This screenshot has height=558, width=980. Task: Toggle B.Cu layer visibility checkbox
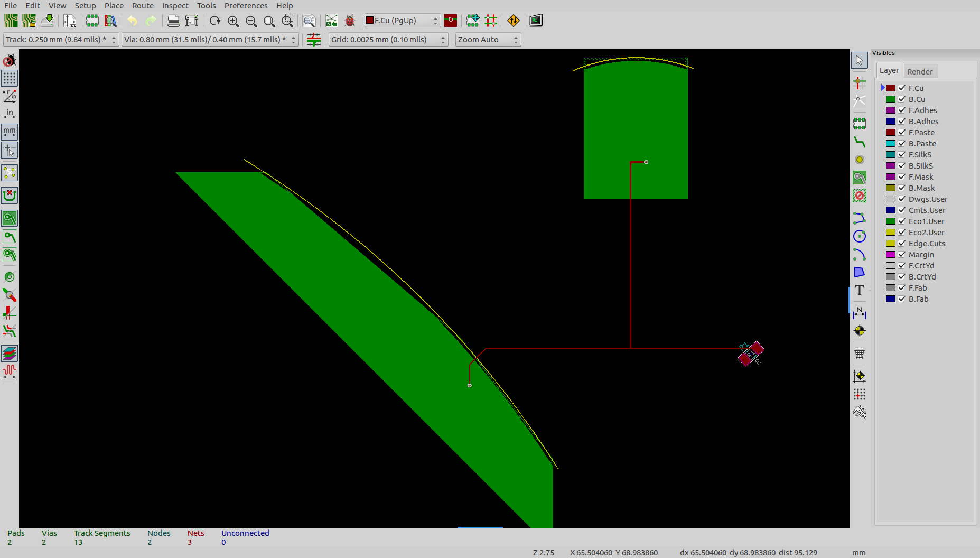902,99
